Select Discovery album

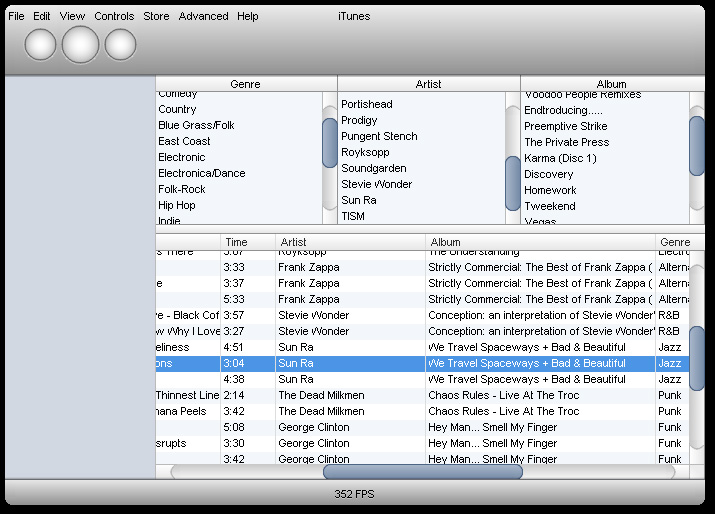pos(605,174)
